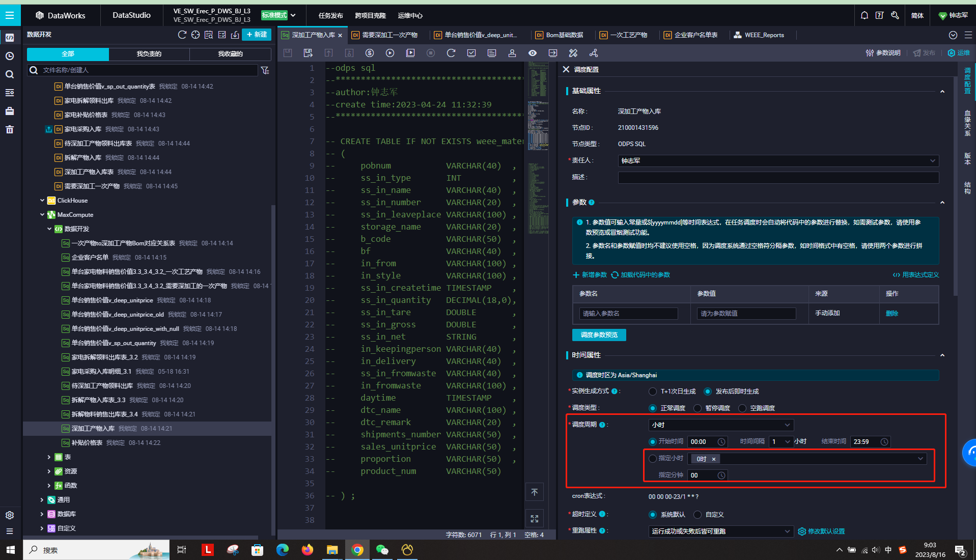The width and height of the screenshot is (976, 560).
Task: Click the import icon beside the 新建 button
Action: click(x=235, y=35)
